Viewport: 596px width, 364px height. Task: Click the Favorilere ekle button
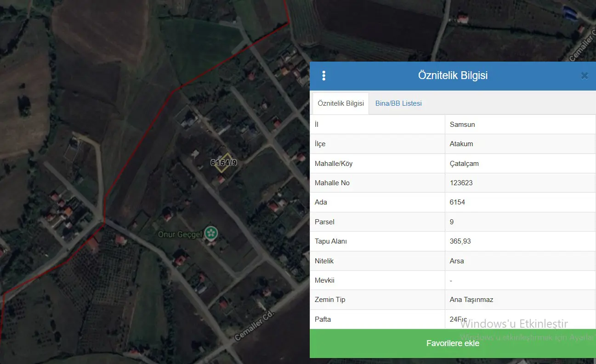tap(453, 343)
